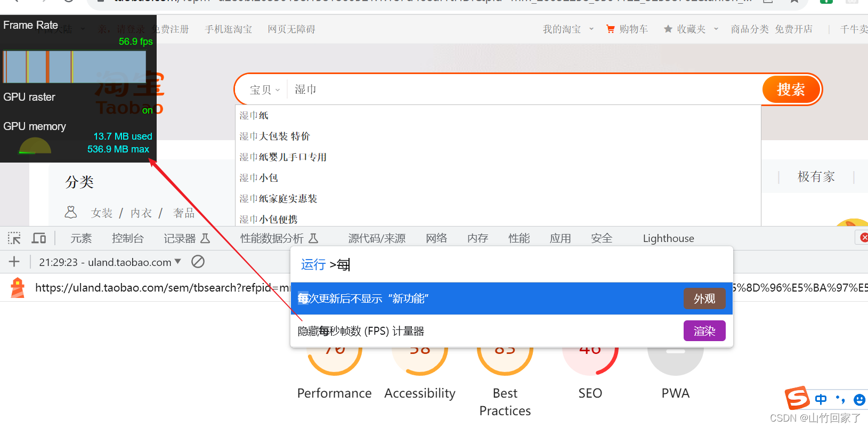Image resolution: width=868 pixels, height=428 pixels.
Task: Click the Frame Rate graph in FPS meter
Action: pyautogui.click(x=75, y=67)
